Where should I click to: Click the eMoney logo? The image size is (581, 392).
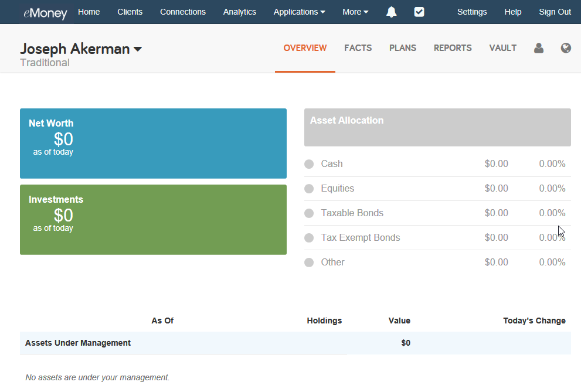[45, 11]
